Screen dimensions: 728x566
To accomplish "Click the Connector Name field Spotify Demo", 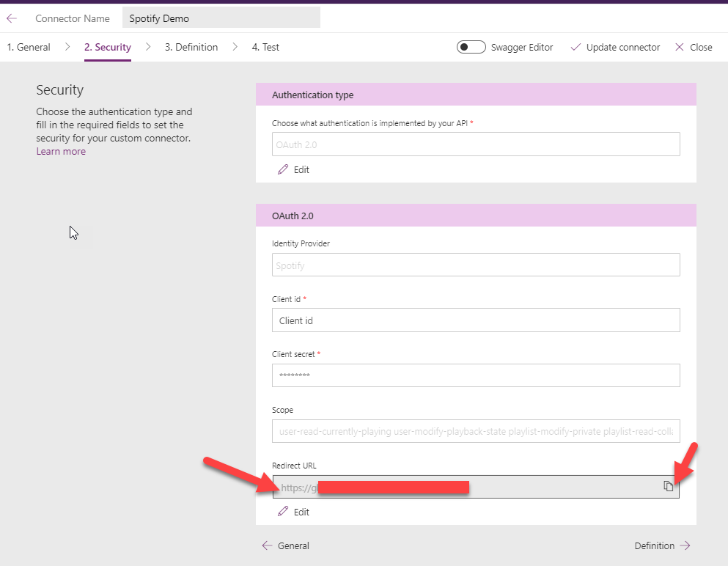I will pyautogui.click(x=221, y=18).
